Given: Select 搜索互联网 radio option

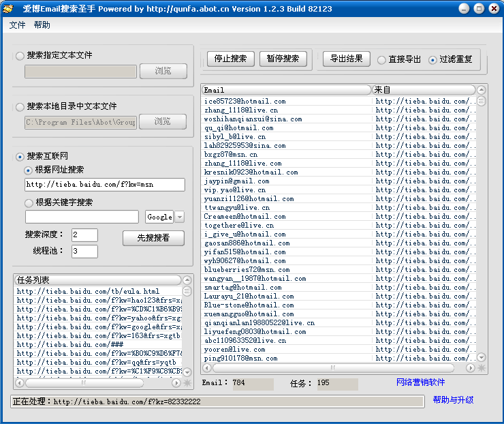Looking at the screenshot, I should (20, 157).
